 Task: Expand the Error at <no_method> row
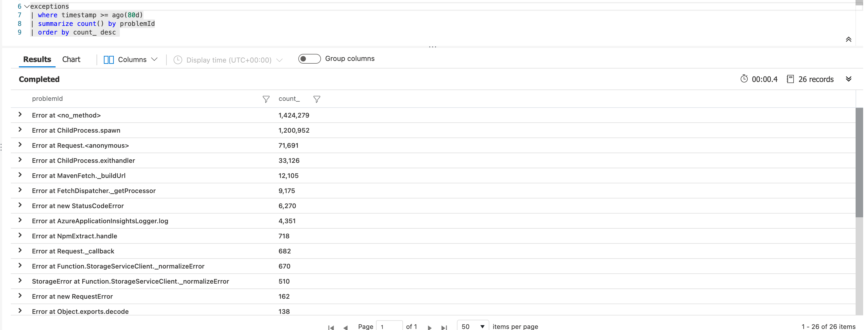(20, 115)
